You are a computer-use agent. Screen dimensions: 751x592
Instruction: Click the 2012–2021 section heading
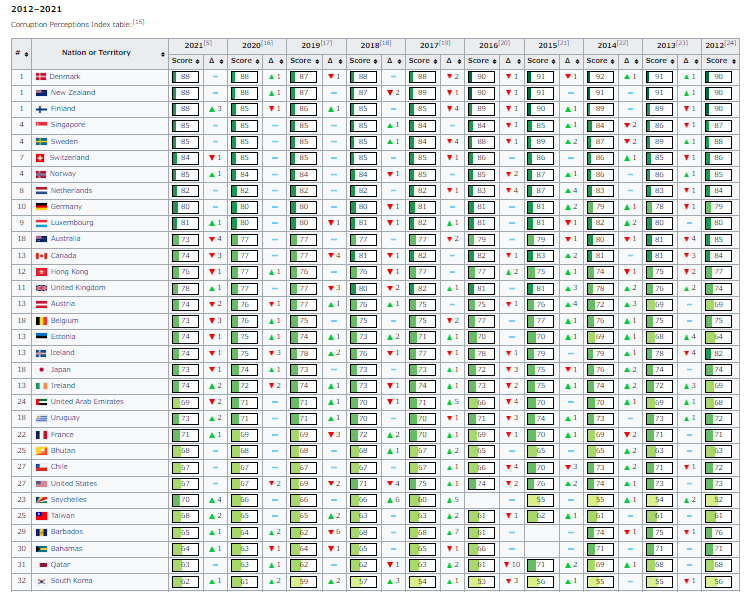(36, 9)
